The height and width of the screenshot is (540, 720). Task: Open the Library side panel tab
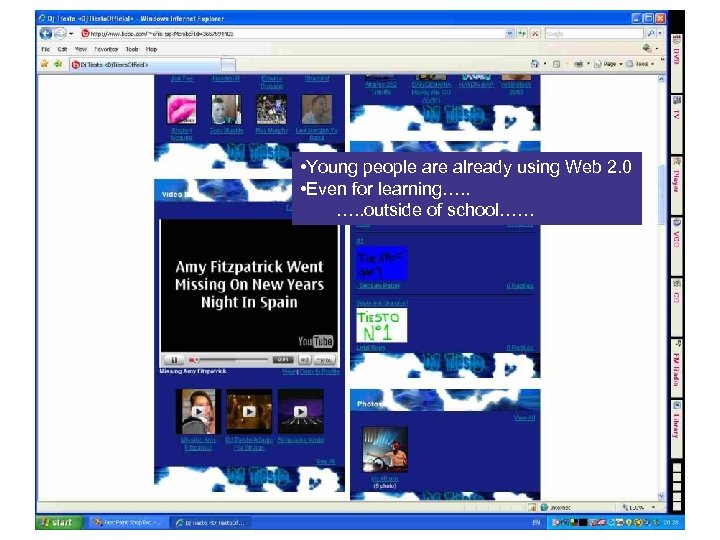[x=676, y=428]
